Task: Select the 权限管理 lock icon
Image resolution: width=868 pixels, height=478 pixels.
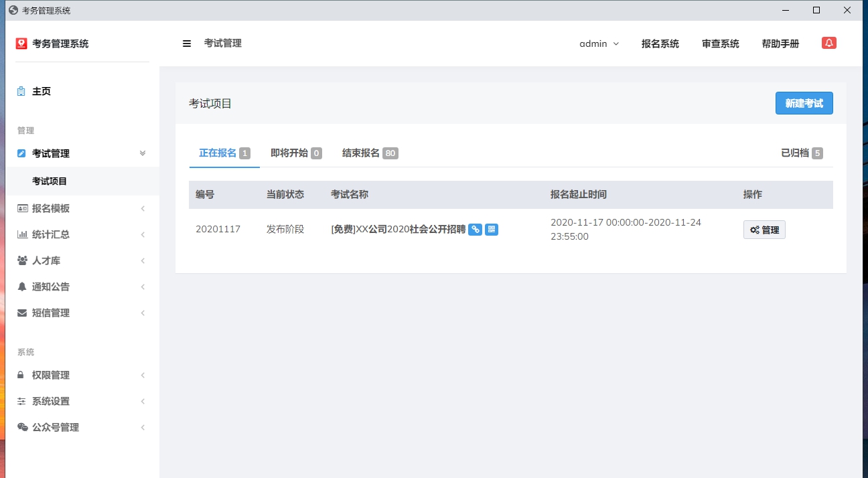Action: (x=21, y=375)
